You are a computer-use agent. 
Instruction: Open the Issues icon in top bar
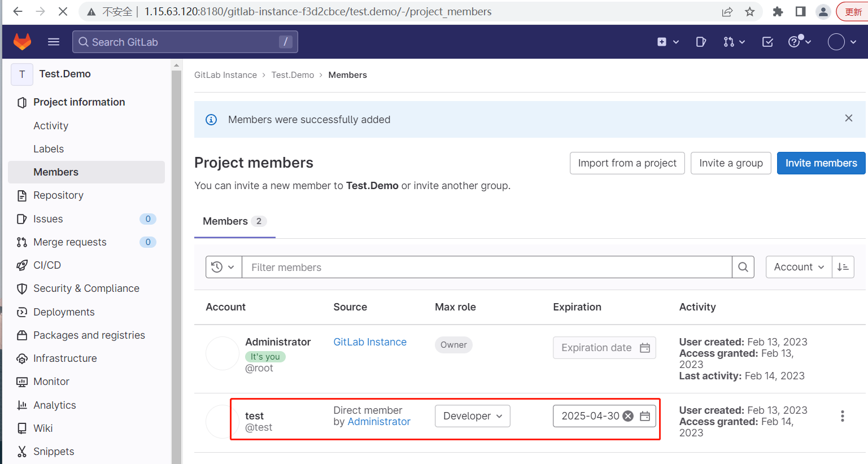coord(701,42)
